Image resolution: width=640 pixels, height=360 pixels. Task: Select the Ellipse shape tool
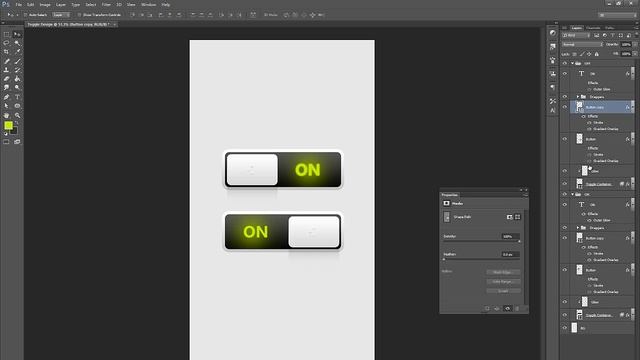17,106
